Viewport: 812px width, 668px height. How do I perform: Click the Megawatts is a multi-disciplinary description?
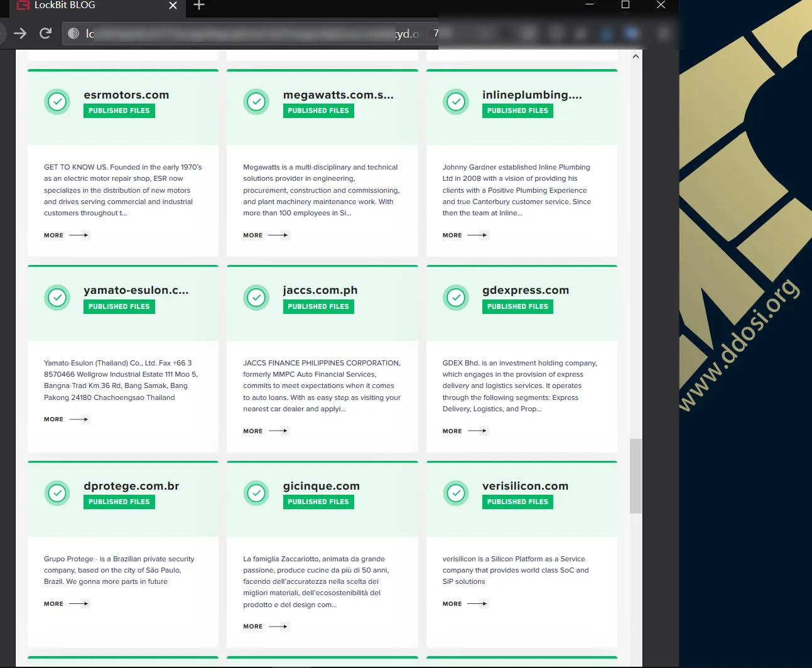tap(322, 190)
